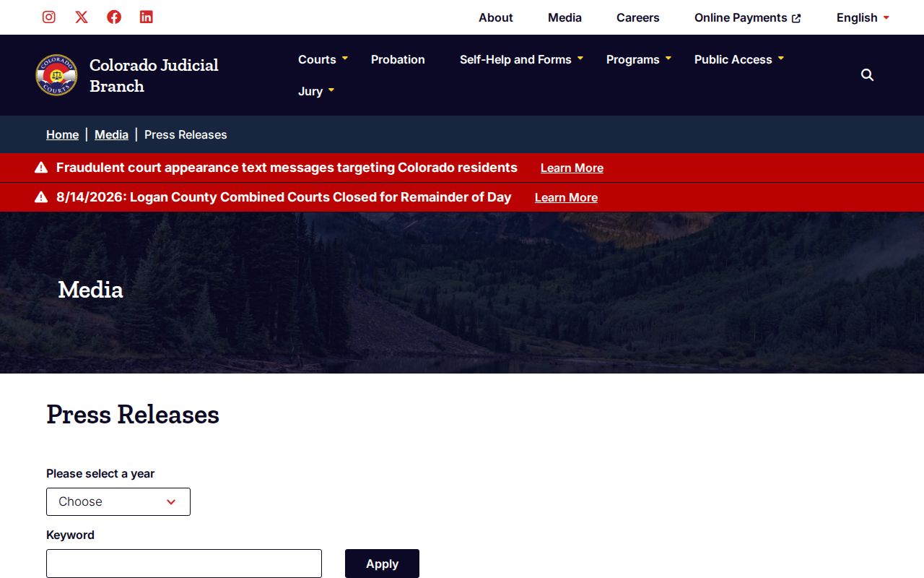
Task: Open the LinkedIn social icon
Action: coord(147,17)
